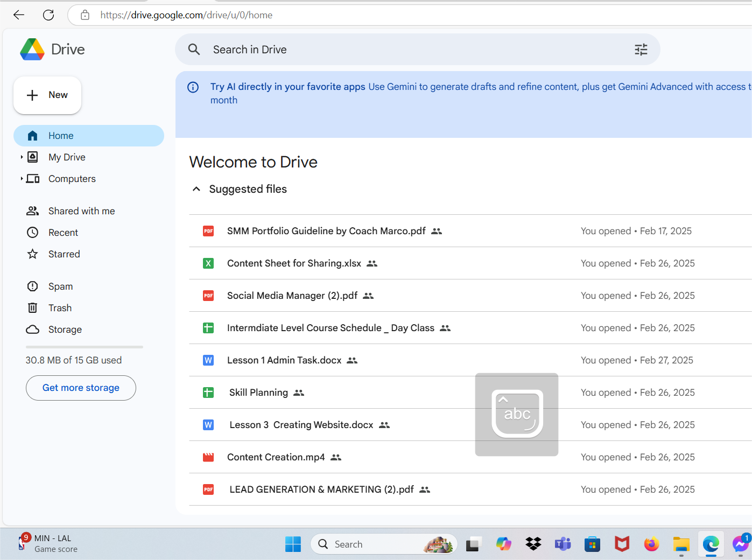The width and height of the screenshot is (752, 560).
Task: Launch Microsoft Teams from the taskbar
Action: click(563, 544)
